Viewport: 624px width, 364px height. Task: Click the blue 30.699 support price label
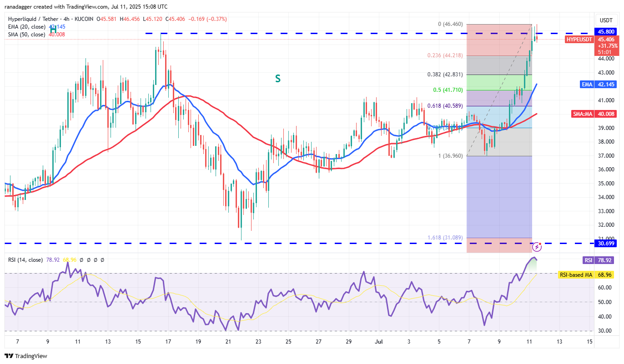607,244
